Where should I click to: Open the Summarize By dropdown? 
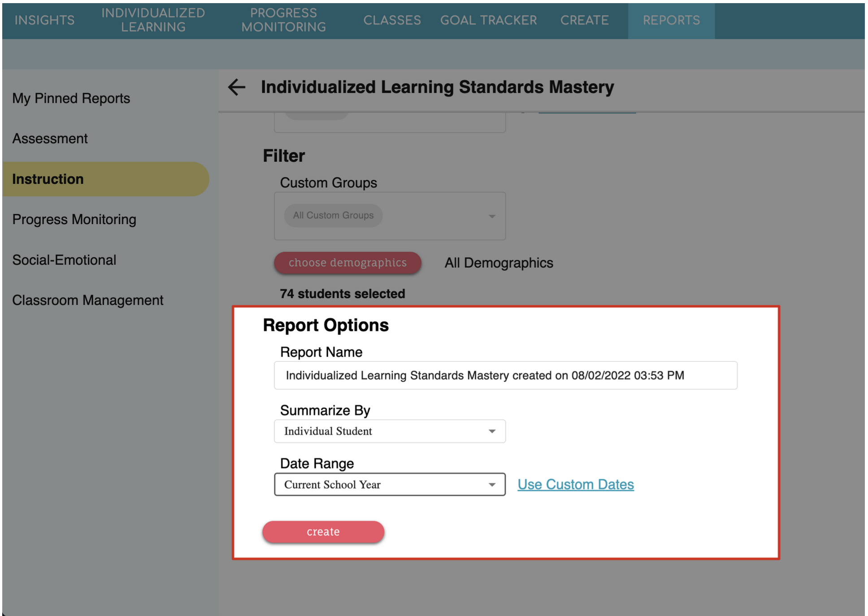pos(389,431)
